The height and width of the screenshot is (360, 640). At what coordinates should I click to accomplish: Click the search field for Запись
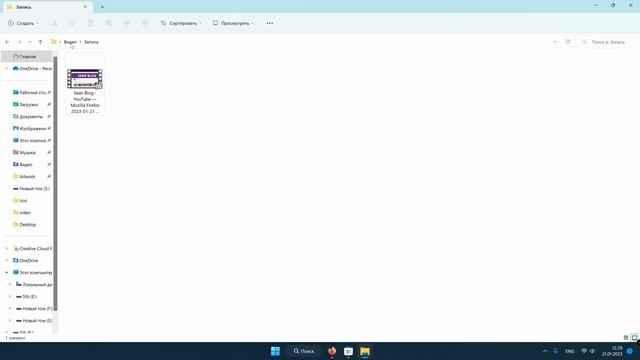(608, 42)
